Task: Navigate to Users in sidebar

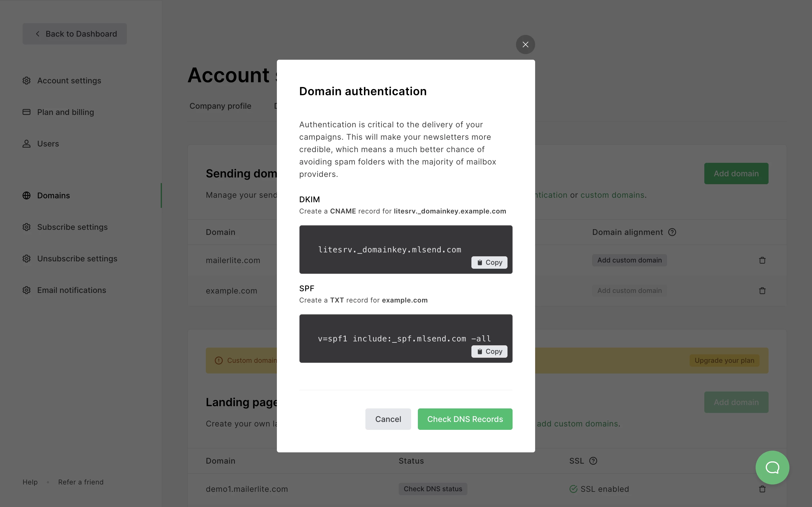Action: click(x=48, y=144)
